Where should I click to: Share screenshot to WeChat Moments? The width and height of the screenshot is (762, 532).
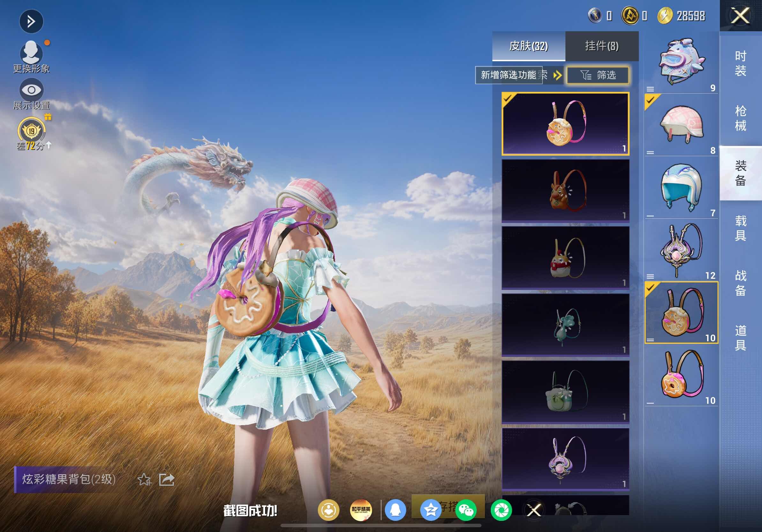pyautogui.click(x=501, y=510)
